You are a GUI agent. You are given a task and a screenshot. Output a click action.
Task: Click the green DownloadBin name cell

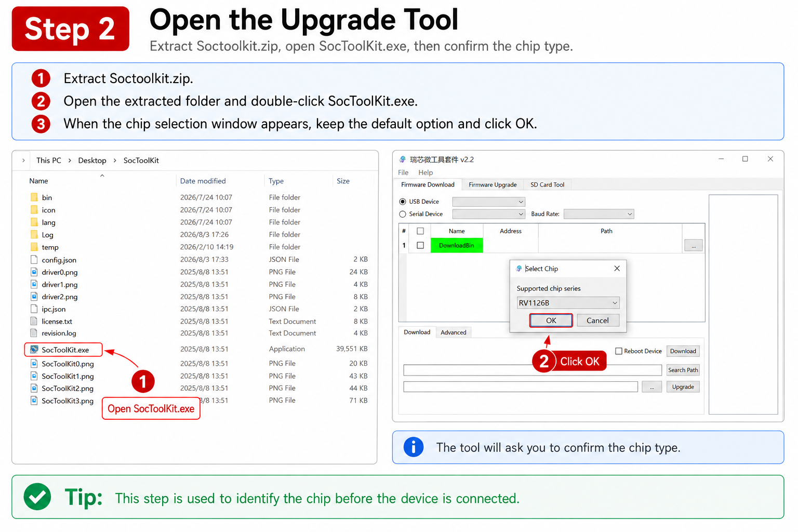tap(457, 245)
